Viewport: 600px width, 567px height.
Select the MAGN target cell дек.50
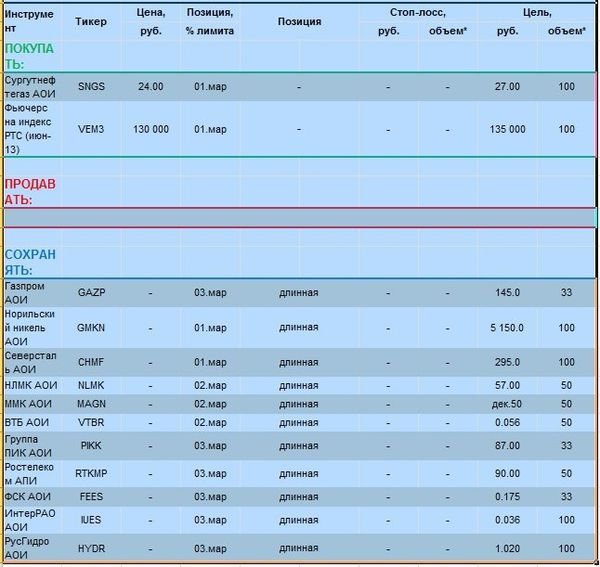[x=507, y=404]
